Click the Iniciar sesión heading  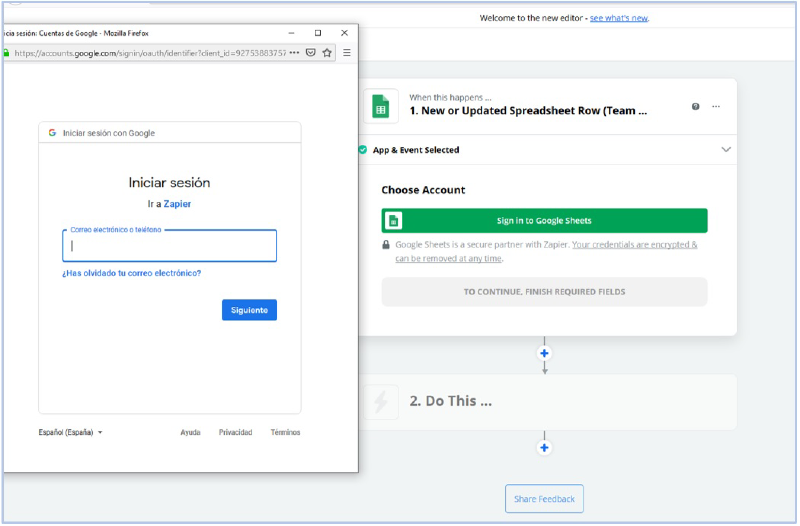pos(169,183)
